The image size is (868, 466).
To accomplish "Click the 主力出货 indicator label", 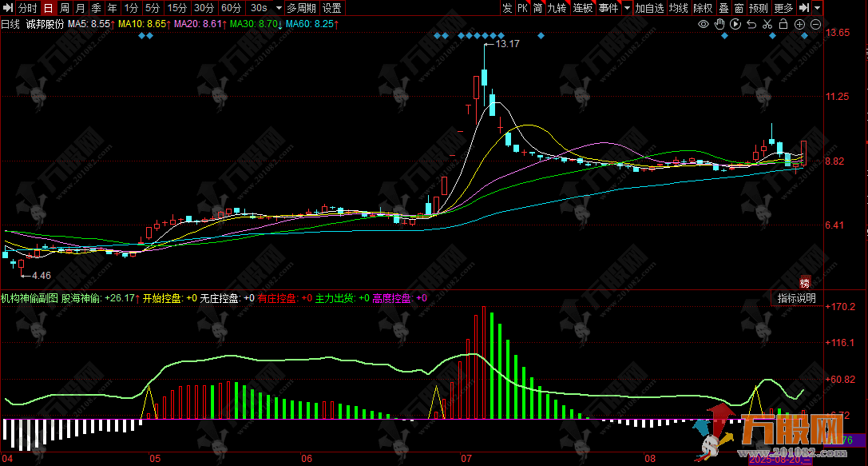I will point(335,298).
